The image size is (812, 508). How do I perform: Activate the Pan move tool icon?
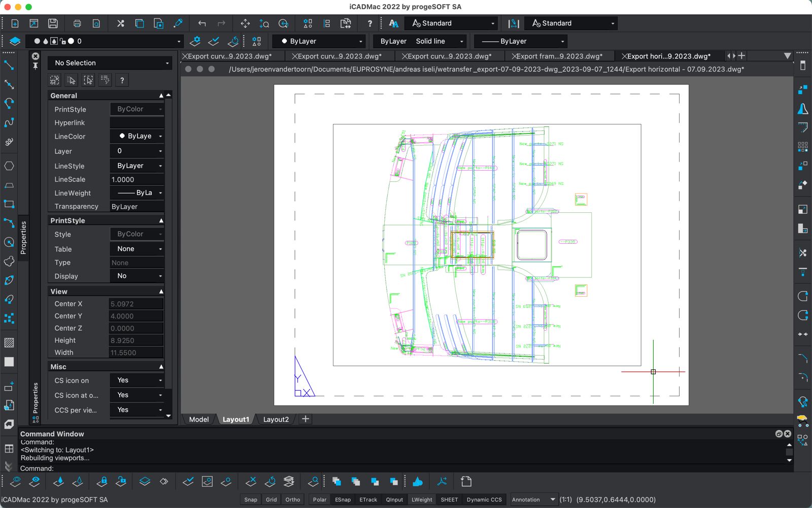[x=245, y=23]
